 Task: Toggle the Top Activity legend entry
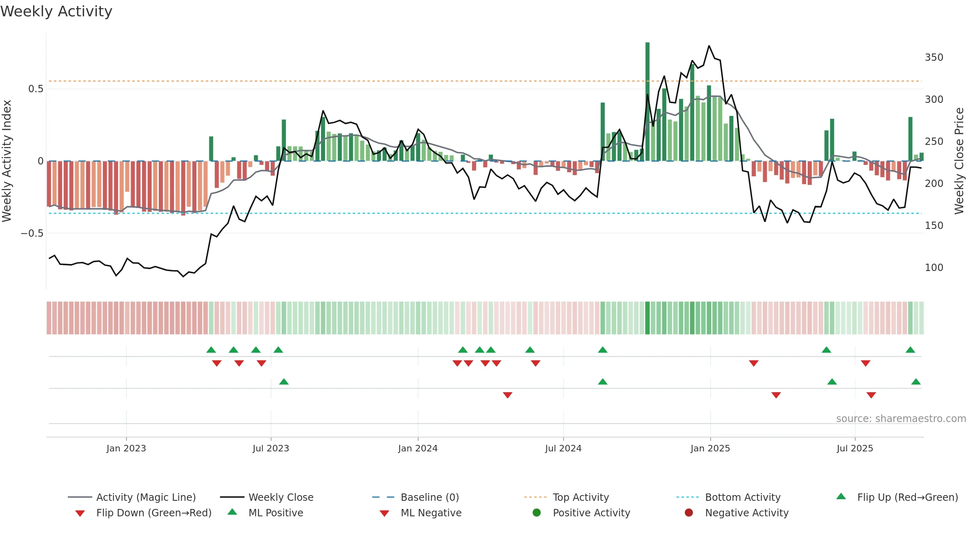(567, 497)
